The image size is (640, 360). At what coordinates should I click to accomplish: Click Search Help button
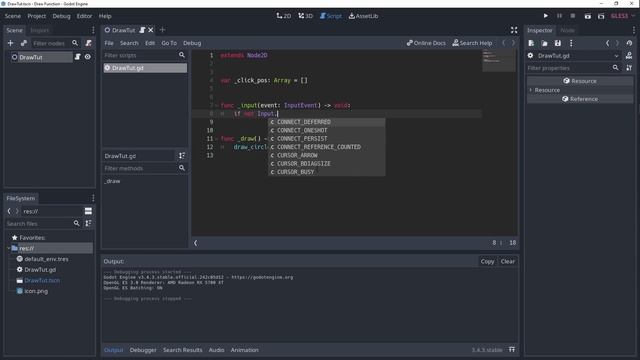[472, 43]
